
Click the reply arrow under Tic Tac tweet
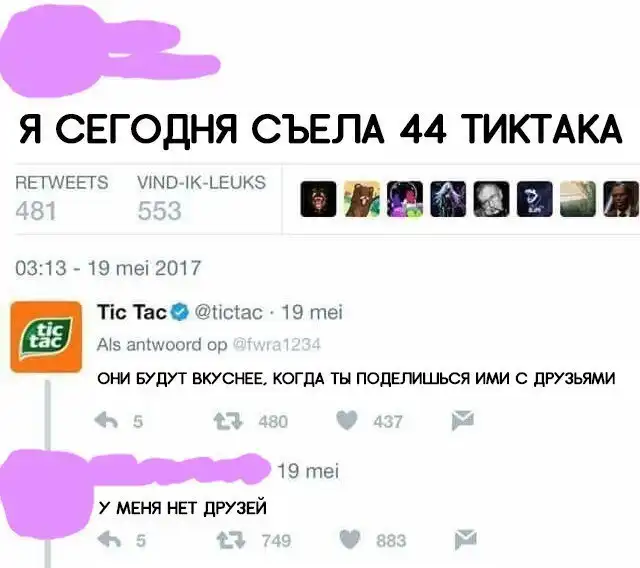click(106, 421)
